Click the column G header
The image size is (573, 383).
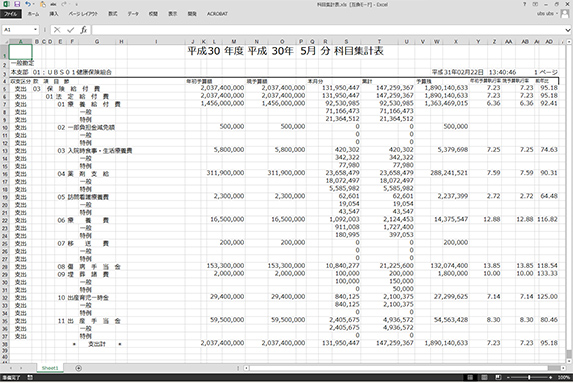[x=97, y=42]
